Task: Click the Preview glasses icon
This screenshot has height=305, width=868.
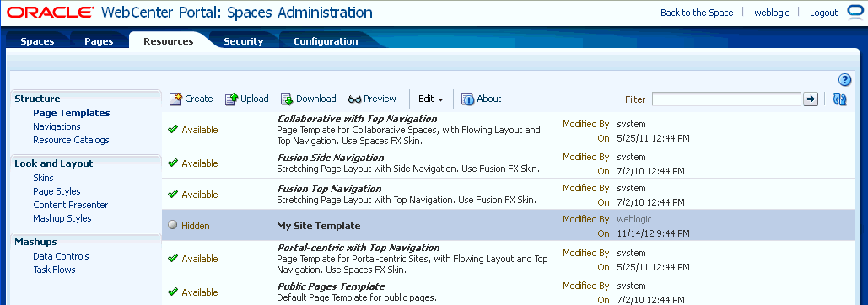Action: pyautogui.click(x=355, y=99)
